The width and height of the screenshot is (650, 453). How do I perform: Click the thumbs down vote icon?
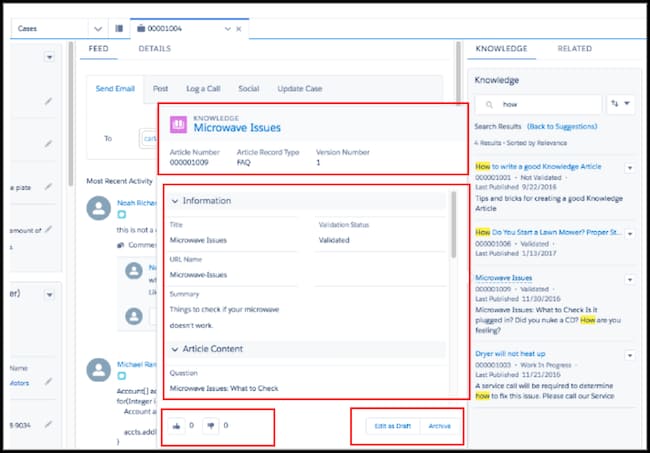point(211,425)
